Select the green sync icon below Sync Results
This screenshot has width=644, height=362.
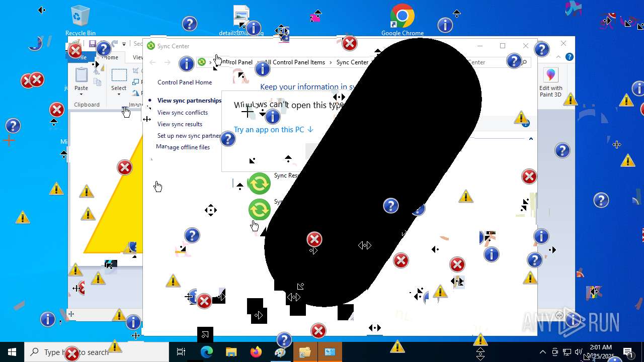(x=260, y=210)
